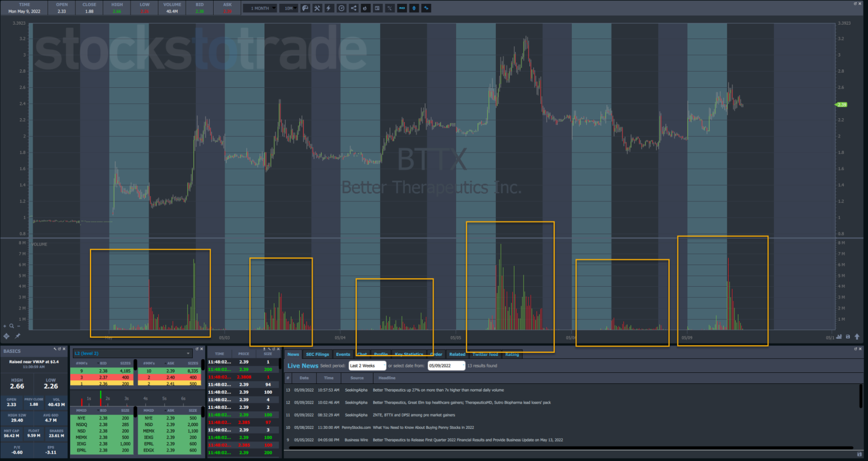Screen dimensions: 868x461
Task: Click the pin icon below the chart
Action: coord(17,336)
